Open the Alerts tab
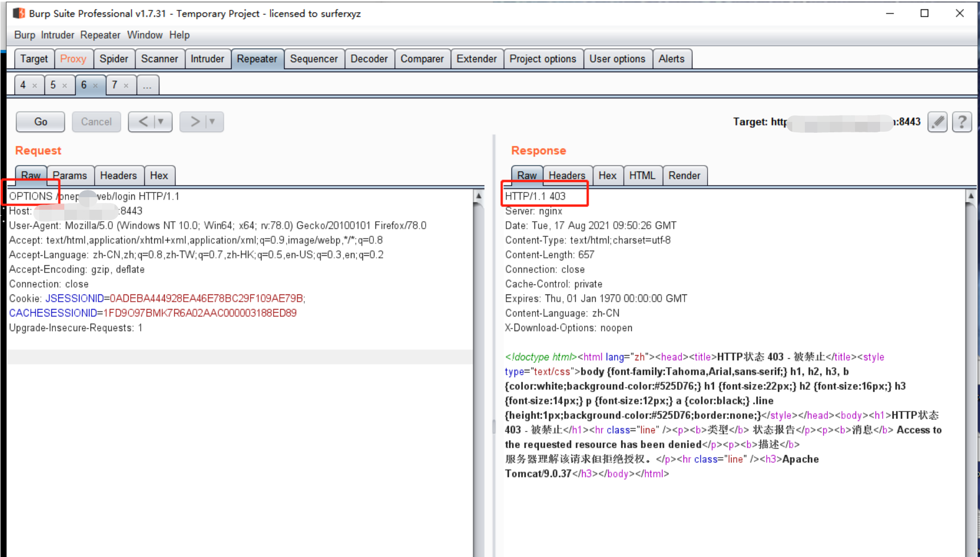980x557 pixels. click(671, 59)
